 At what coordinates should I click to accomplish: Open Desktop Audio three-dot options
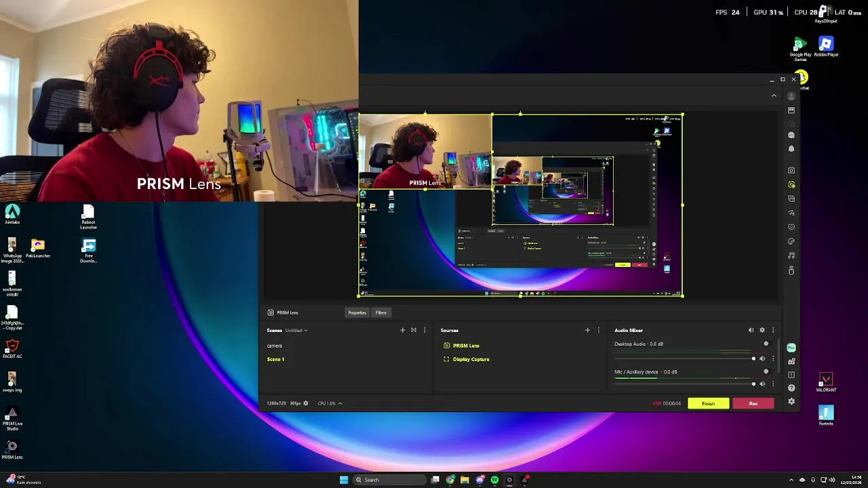tap(772, 359)
